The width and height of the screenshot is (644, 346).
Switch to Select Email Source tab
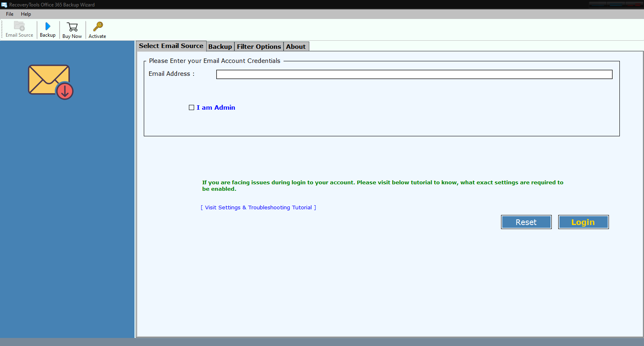[171, 46]
